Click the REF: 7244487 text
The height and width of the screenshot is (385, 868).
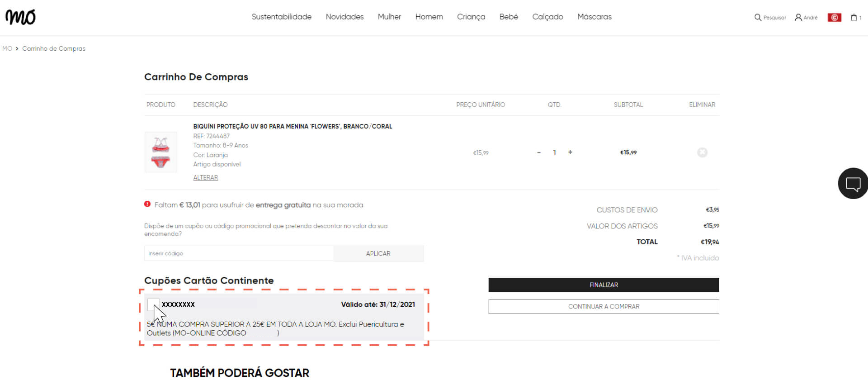click(x=212, y=136)
